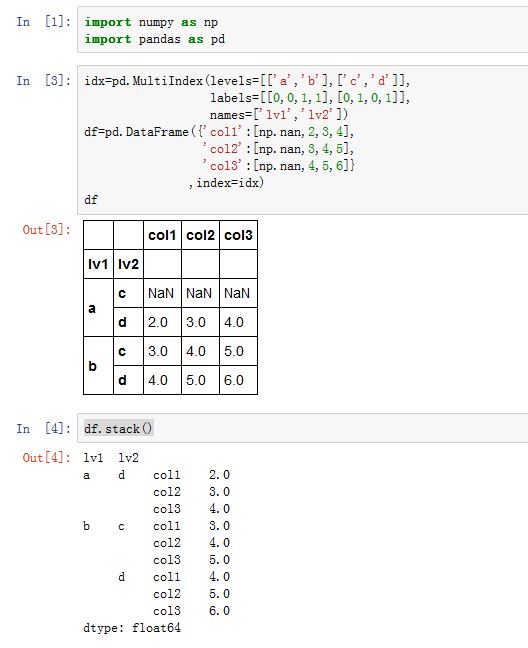Click the 6.0 cell in the table
528x648 pixels.
pos(238,380)
